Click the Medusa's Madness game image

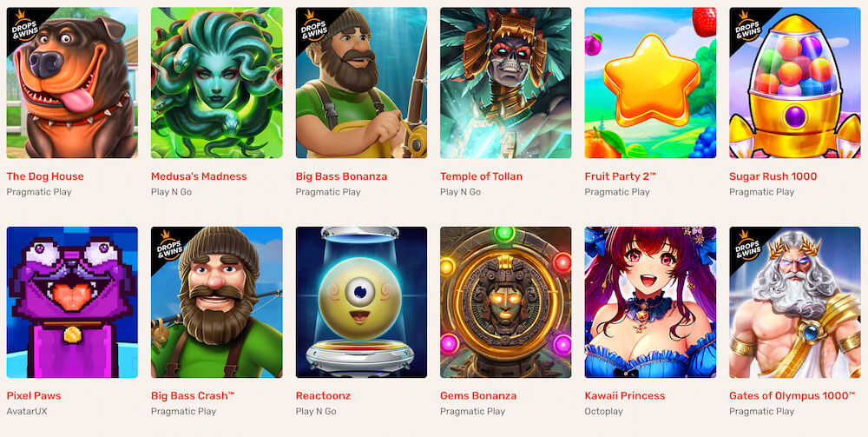pyautogui.click(x=216, y=83)
